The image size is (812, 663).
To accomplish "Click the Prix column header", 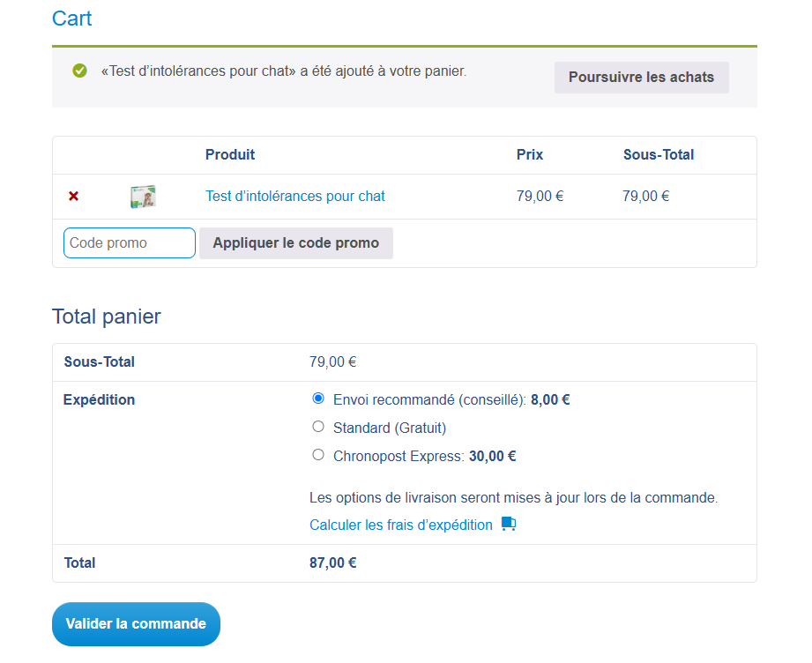I will (x=530, y=155).
